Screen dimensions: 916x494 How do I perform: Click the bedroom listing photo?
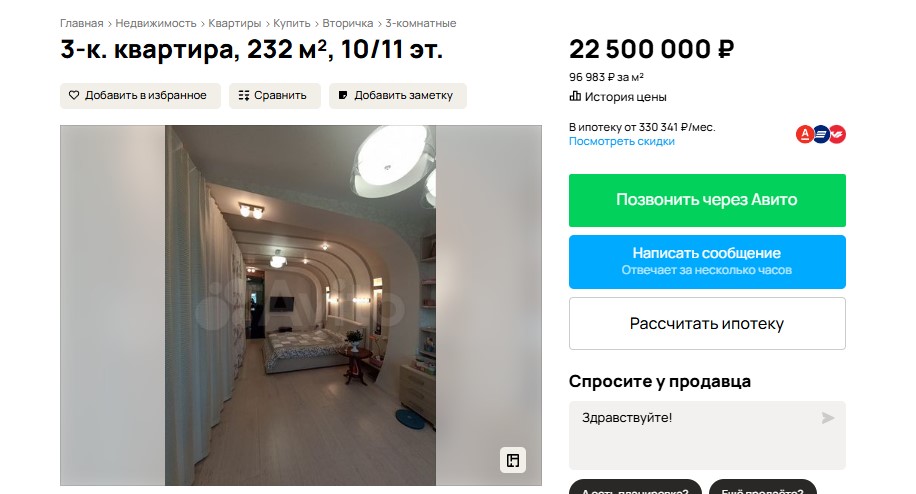(x=300, y=305)
